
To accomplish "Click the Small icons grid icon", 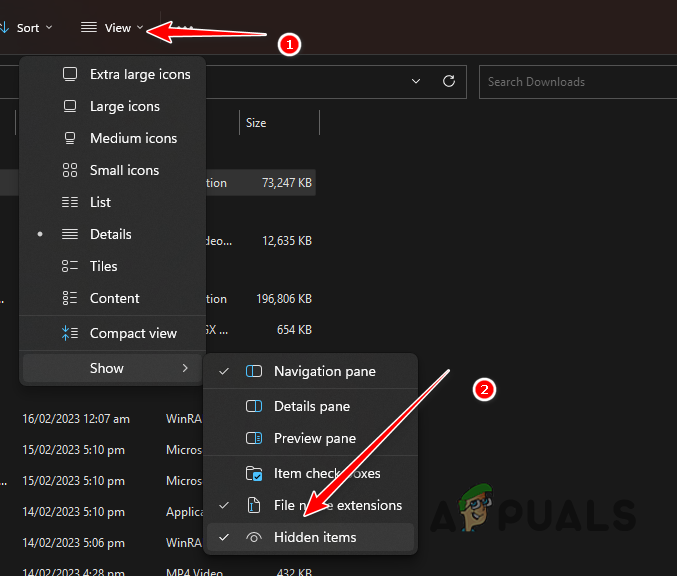I will point(70,170).
